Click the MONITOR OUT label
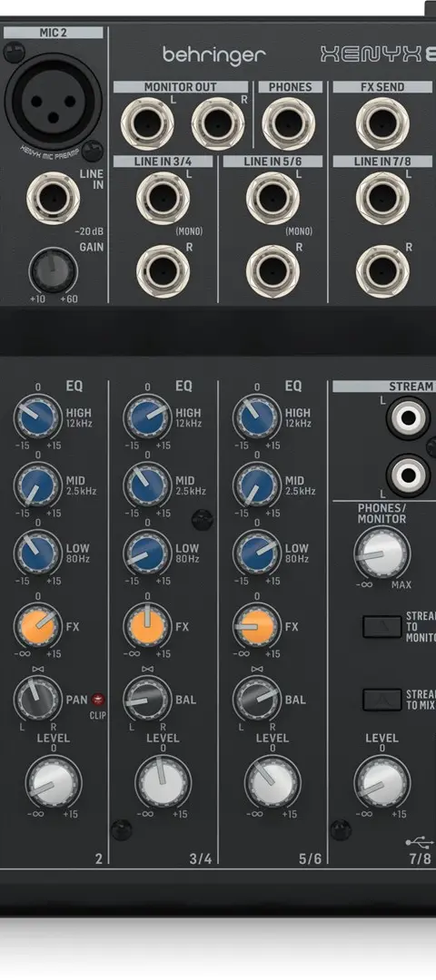 181,87
